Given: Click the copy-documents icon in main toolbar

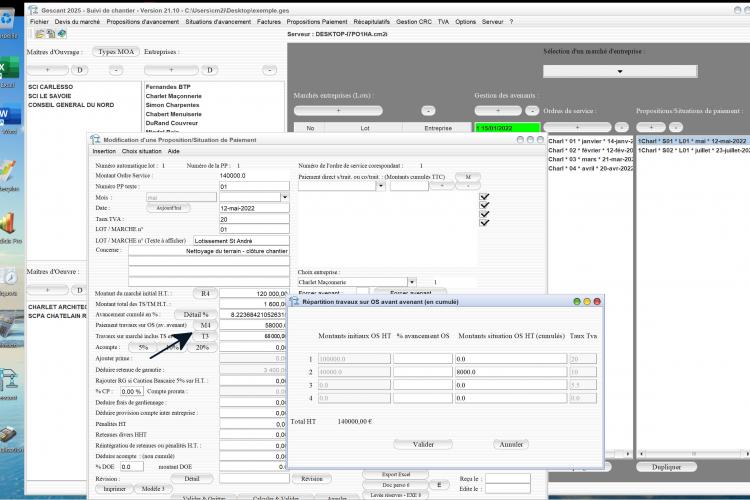Looking at the screenshot, I should (x=51, y=34).
